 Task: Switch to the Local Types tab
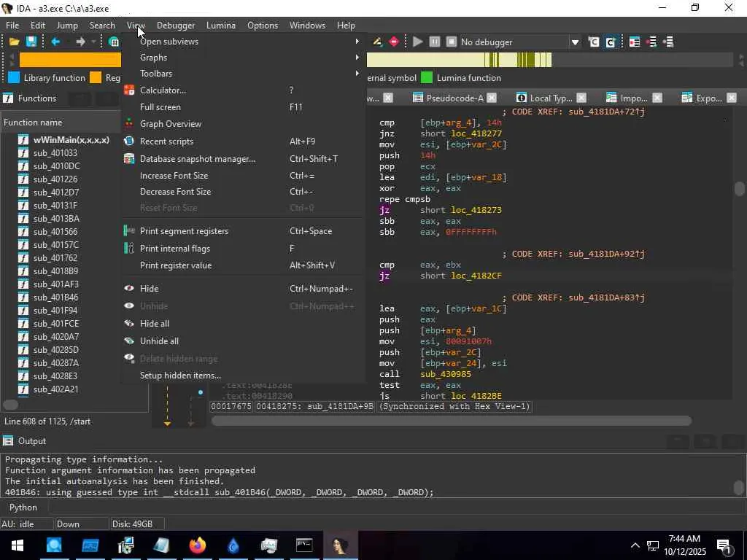551,98
